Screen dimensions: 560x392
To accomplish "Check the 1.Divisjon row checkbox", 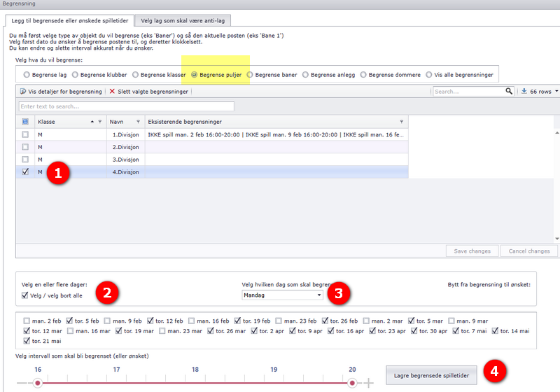I will coord(25,134).
